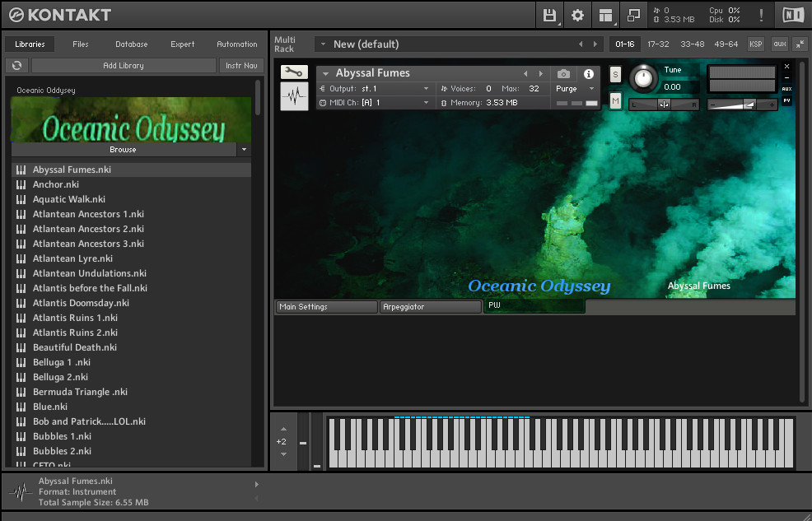Select previous multi preset arrow
The width and height of the screenshot is (812, 521).
tap(581, 44)
